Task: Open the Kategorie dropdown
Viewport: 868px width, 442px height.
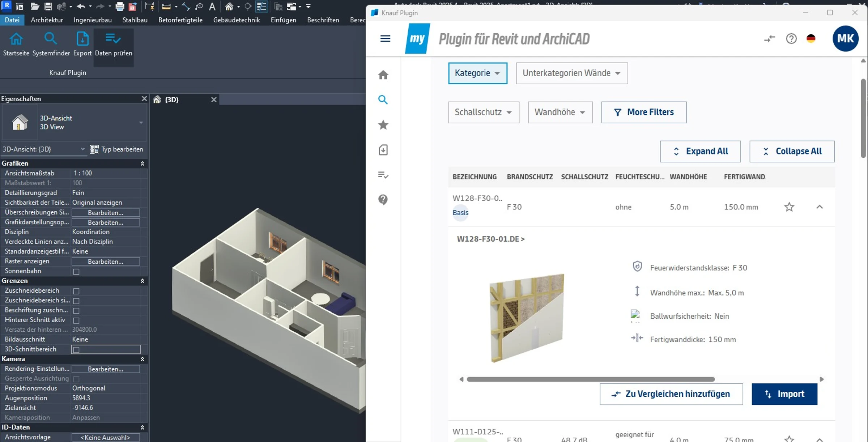Action: tap(478, 73)
